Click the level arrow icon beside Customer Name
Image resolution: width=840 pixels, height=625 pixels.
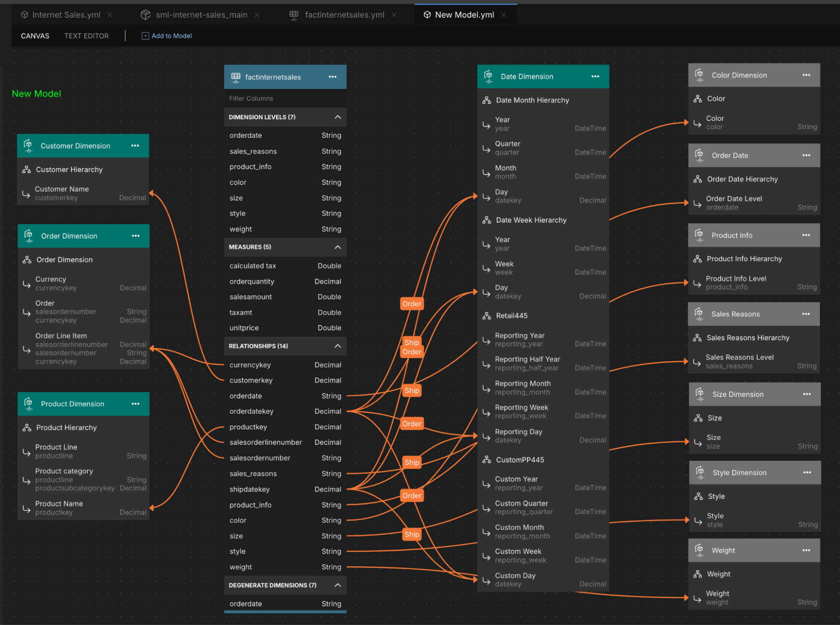pyautogui.click(x=26, y=194)
